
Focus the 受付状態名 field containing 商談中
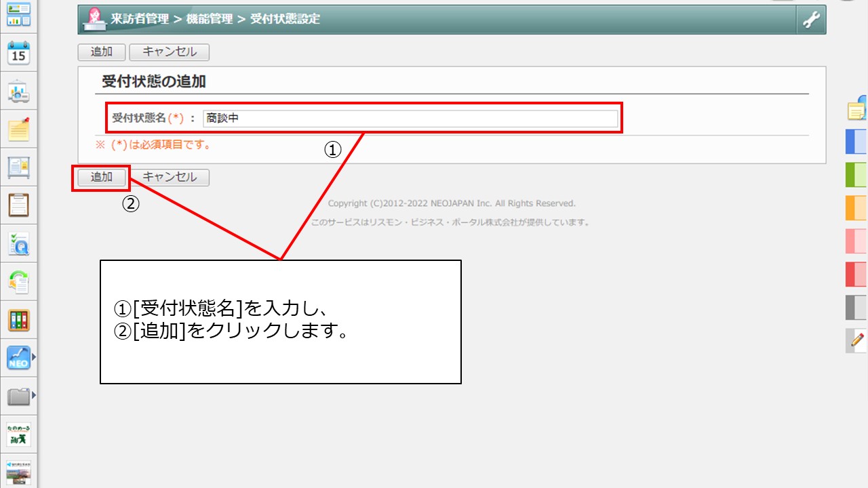coord(410,119)
